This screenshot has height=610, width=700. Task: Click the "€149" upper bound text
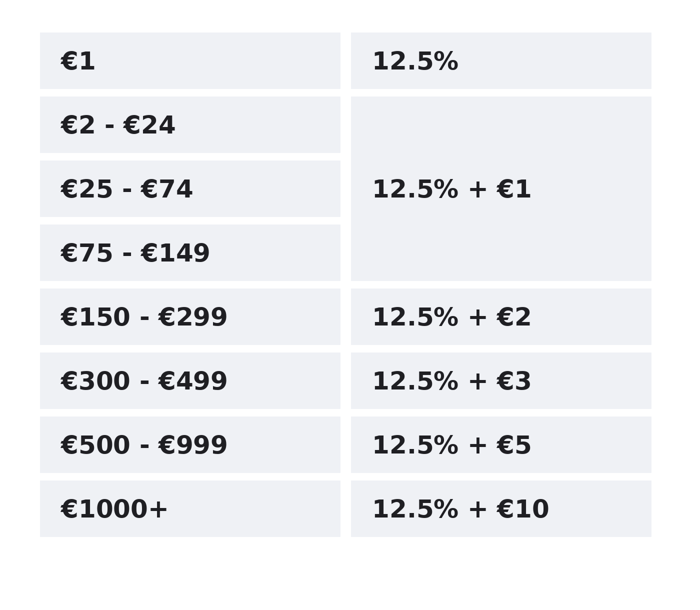175,253
